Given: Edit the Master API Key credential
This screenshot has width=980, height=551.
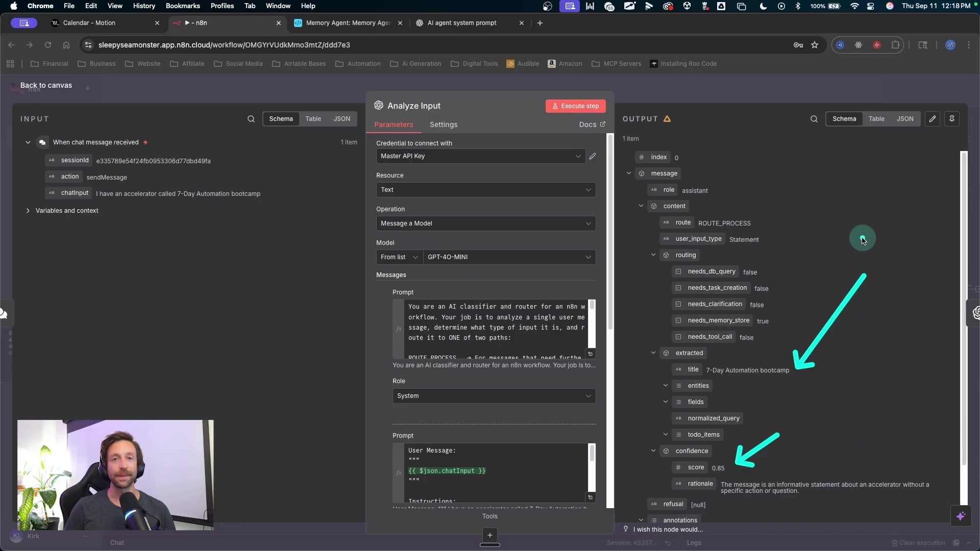Looking at the screenshot, I should (x=593, y=156).
